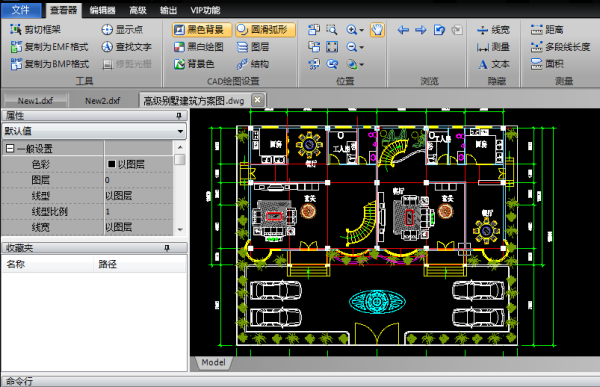
Task: Activate the pan hand tool
Action: 377,29
